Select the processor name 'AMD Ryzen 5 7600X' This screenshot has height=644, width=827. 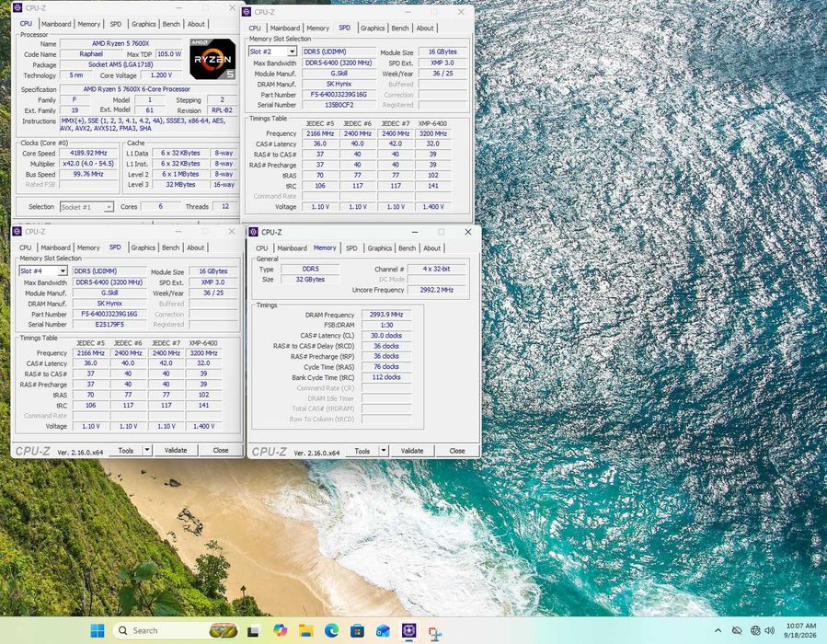(x=121, y=43)
